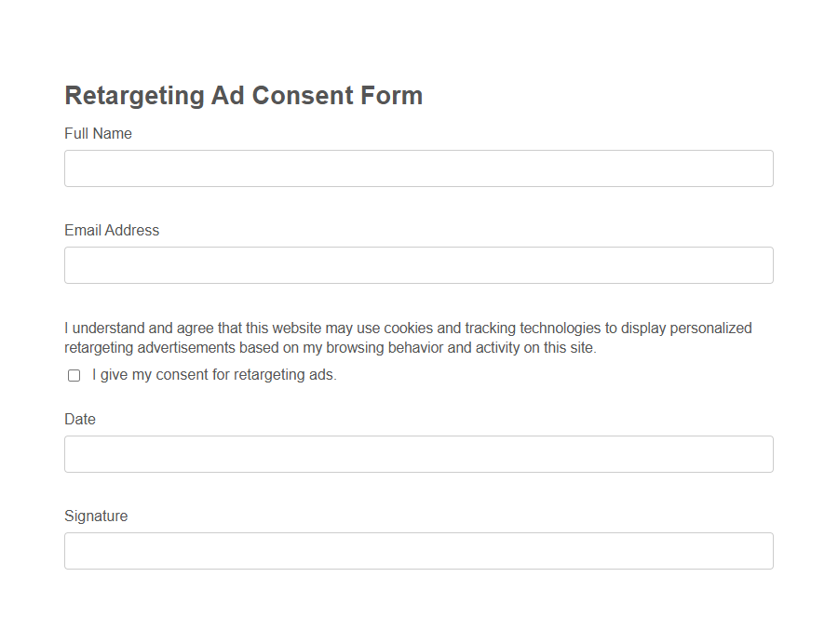Screen dimensions: 838x644
Task: Click the consent statement text beside the checkbox
Action: [x=212, y=374]
